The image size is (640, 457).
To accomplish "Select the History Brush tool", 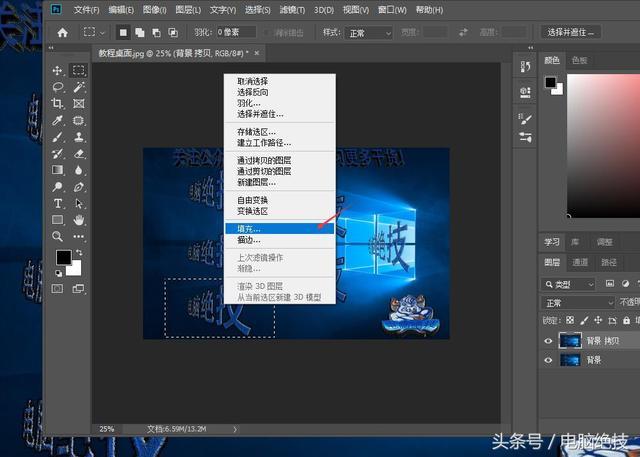I will [57, 153].
